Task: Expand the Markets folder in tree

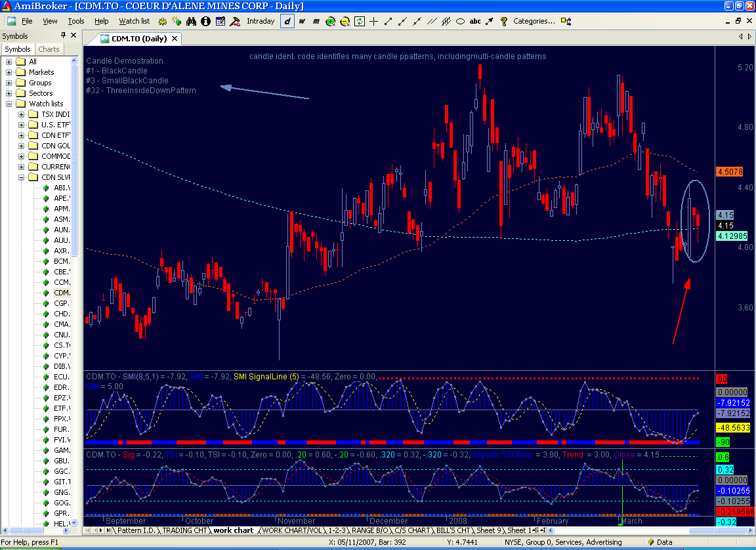Action: click(x=10, y=72)
